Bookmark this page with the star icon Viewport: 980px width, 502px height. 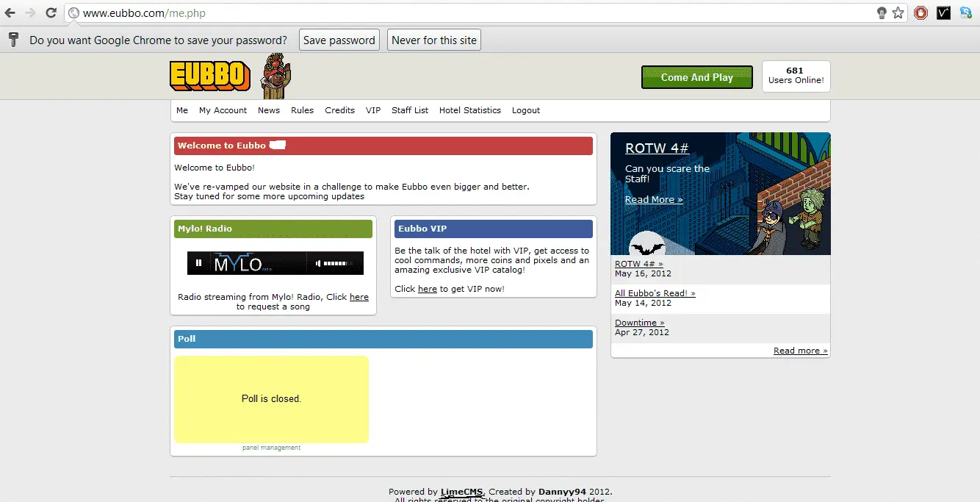point(898,12)
